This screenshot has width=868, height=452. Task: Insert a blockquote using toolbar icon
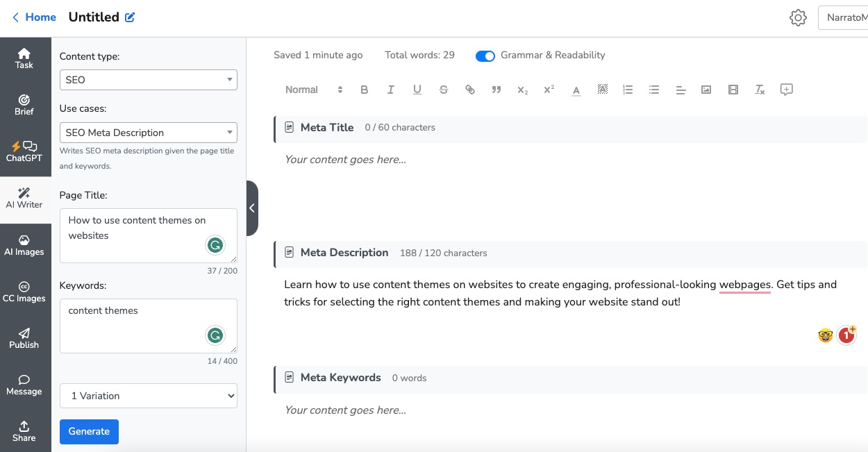pos(496,90)
